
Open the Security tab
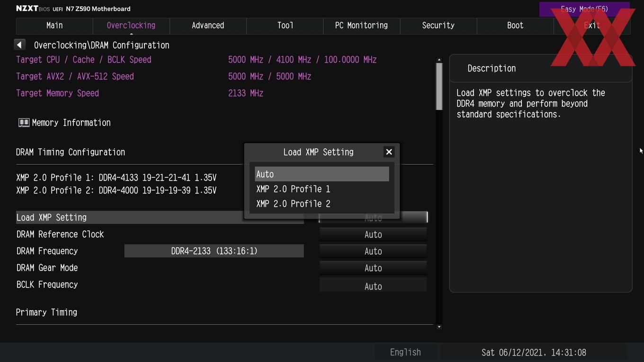tap(438, 26)
